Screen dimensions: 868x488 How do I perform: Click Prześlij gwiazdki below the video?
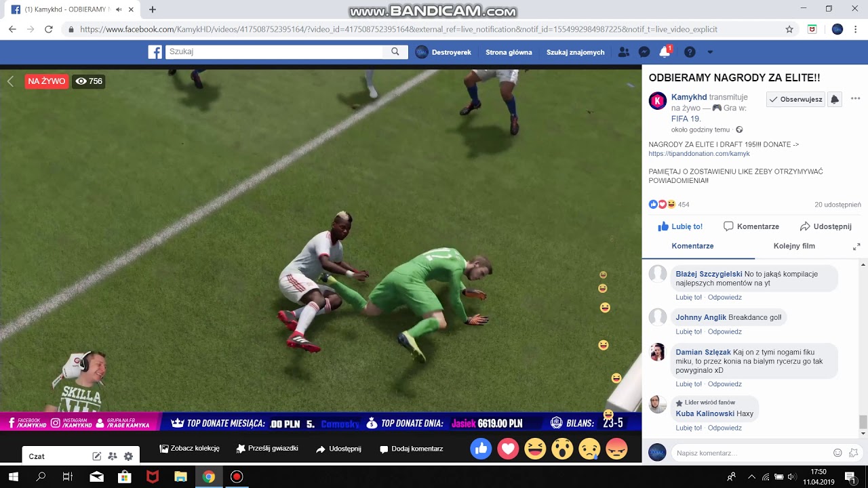267,449
